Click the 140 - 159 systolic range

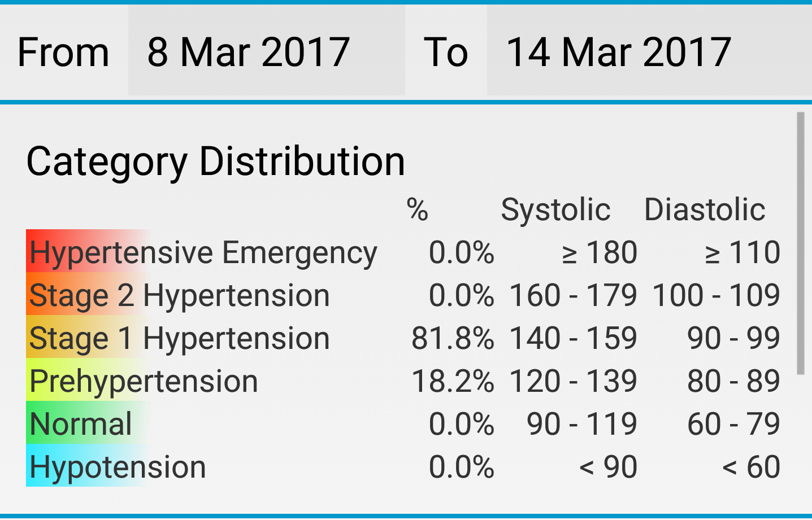[573, 338]
